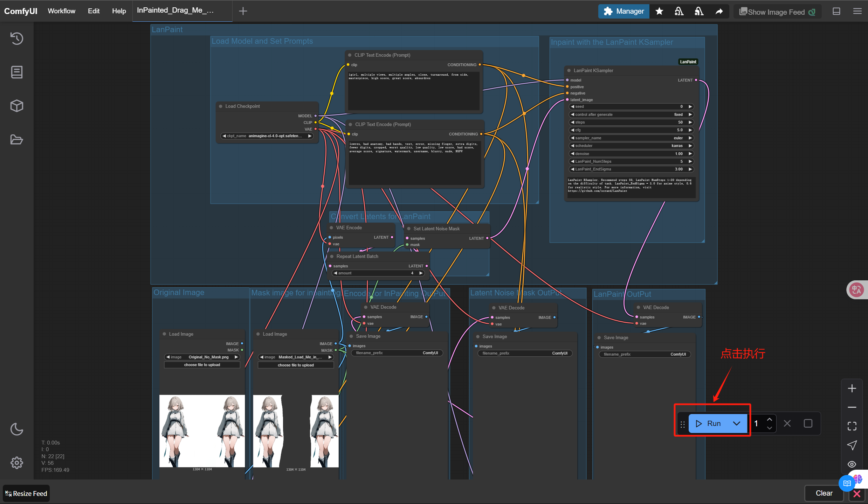Viewport: 868px width, 504px height.
Task: Open the queue history sidebar icon
Action: pyautogui.click(x=16, y=38)
